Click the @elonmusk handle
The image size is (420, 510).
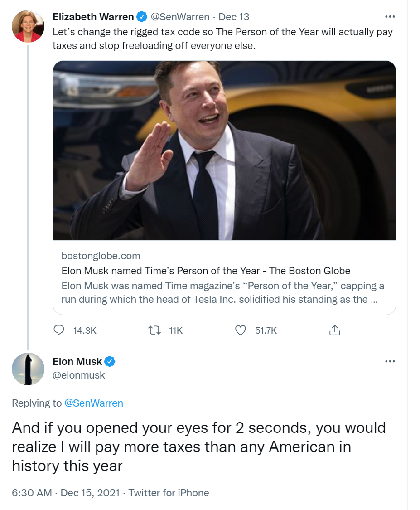click(80, 375)
